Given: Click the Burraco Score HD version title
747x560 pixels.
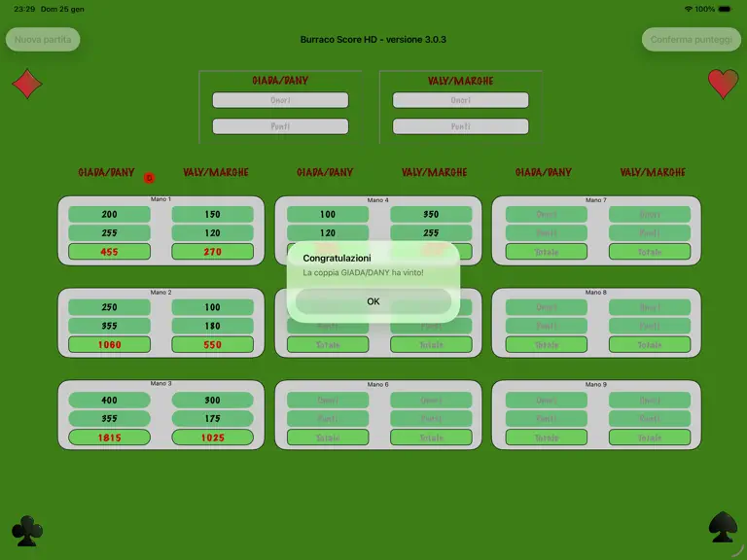Looking at the screenshot, I should tap(373, 40).
